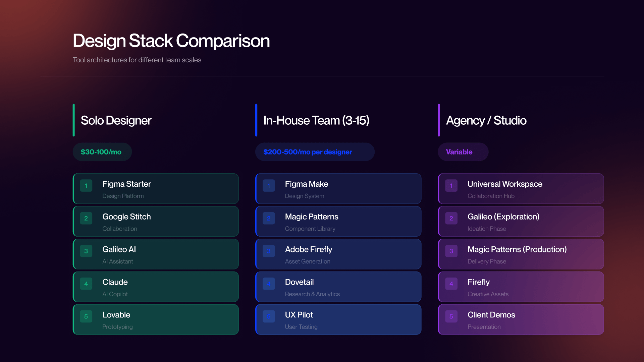Select the number 5 badge on Client Demos

click(x=451, y=316)
